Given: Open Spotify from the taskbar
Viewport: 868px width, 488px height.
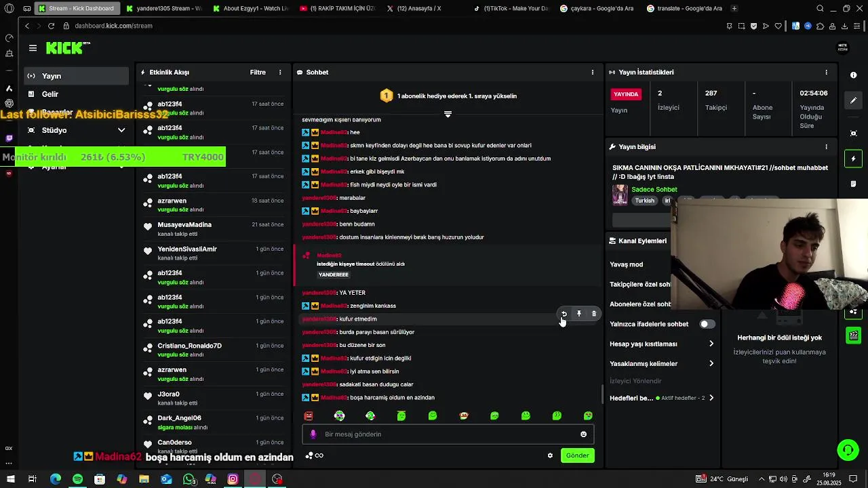Looking at the screenshot, I should click(x=77, y=479).
